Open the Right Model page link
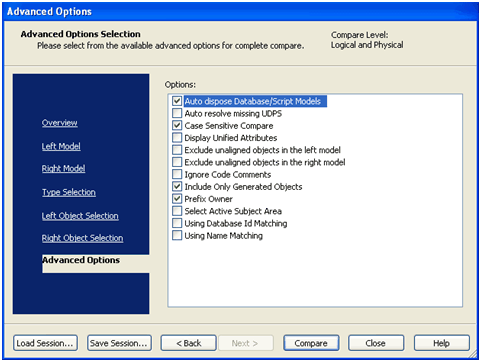481x362 pixels. (x=63, y=169)
